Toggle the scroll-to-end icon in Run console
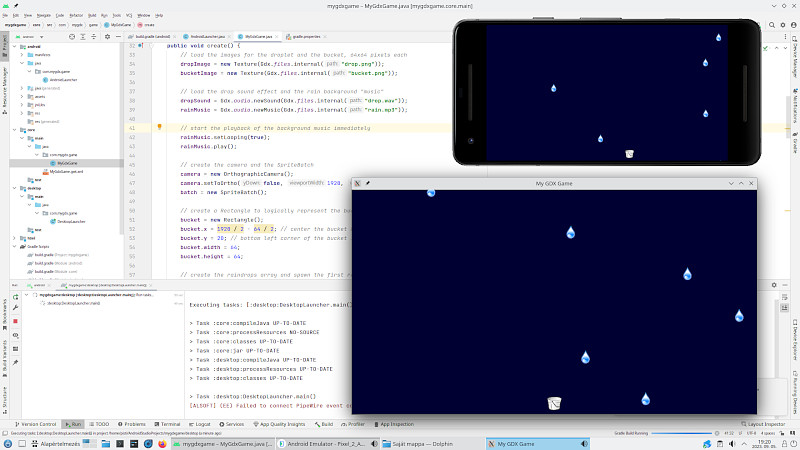Screen dimensions: 800x450 tap(785, 308)
